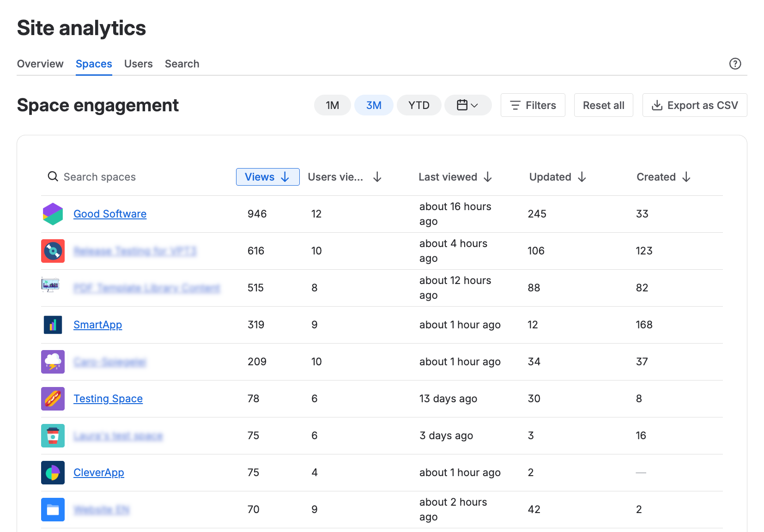Click Export as CSV button
Viewport: 764px width, 532px height.
[694, 105]
